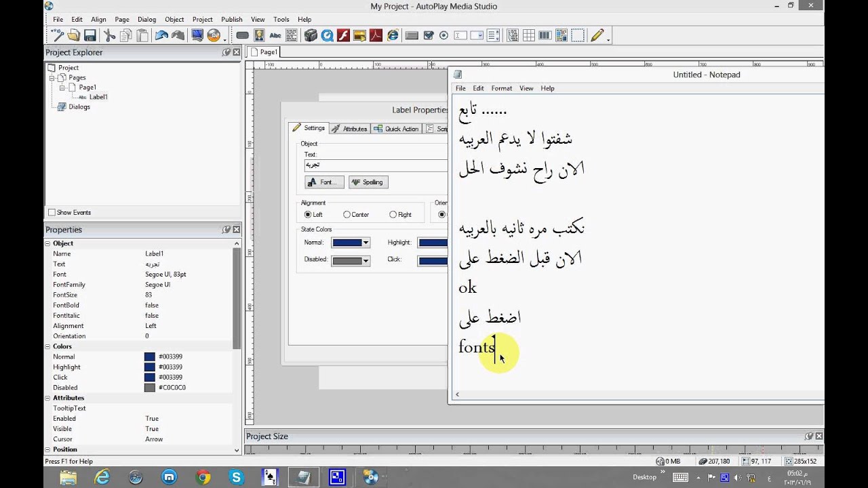Screen dimensions: 868x488
Task: Insert a Hotspot dashed-rectangle object
Action: pyautogui.click(x=578, y=35)
